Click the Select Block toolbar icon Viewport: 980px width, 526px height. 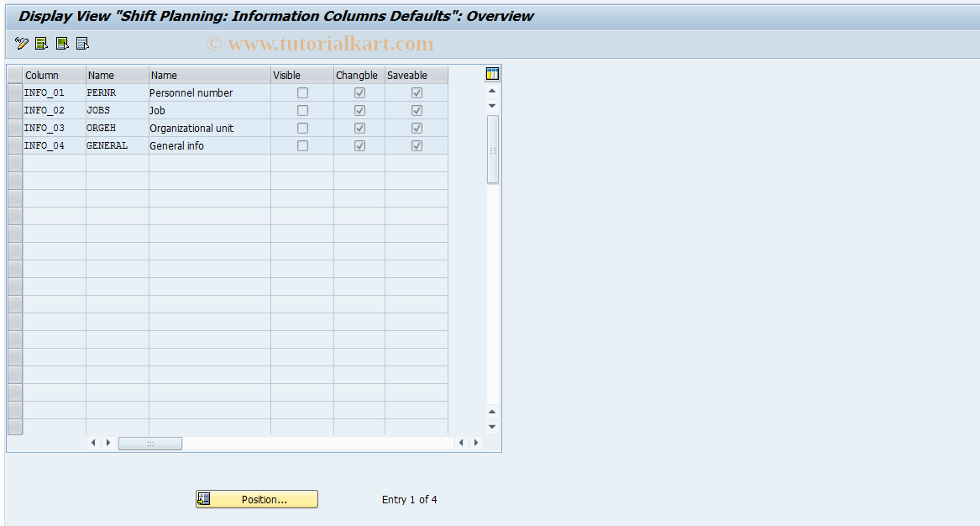(x=62, y=43)
